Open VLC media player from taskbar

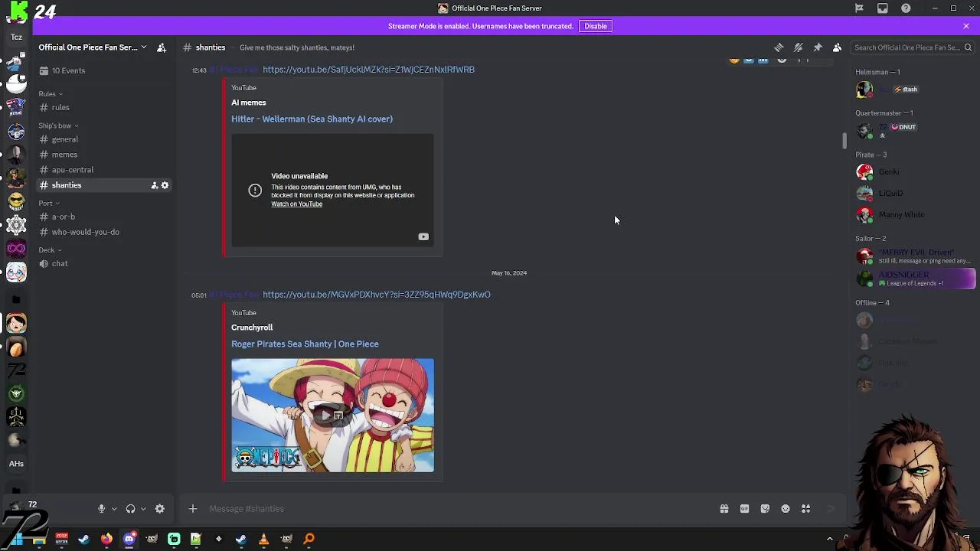click(263, 539)
